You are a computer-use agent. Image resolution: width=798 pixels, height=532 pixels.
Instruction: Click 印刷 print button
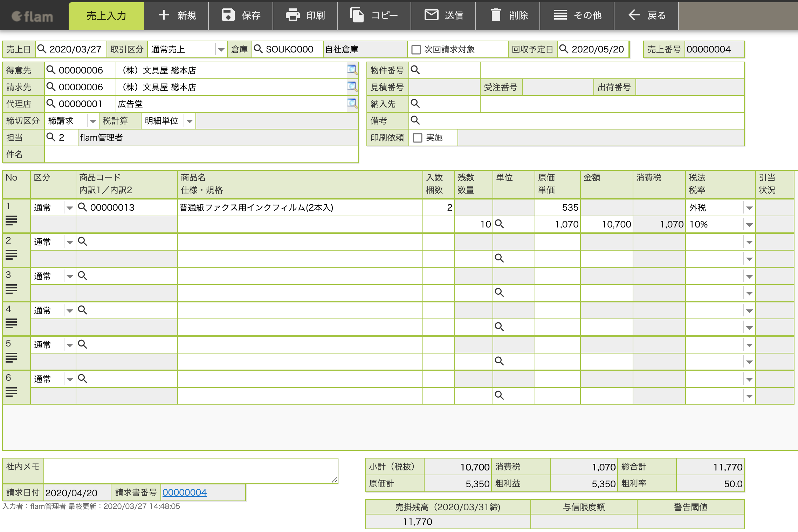(x=305, y=16)
